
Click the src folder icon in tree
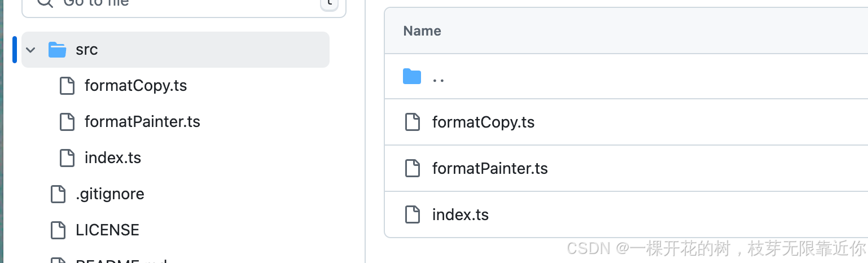tap(57, 50)
